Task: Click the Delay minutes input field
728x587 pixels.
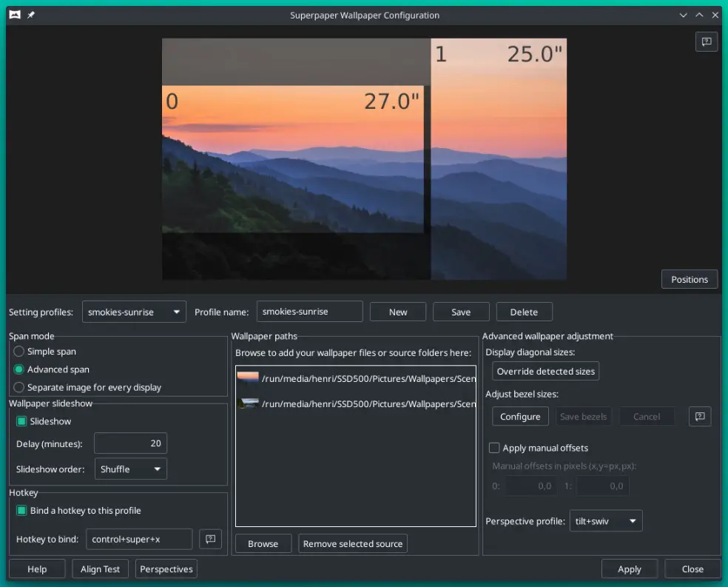Action: coord(130,443)
